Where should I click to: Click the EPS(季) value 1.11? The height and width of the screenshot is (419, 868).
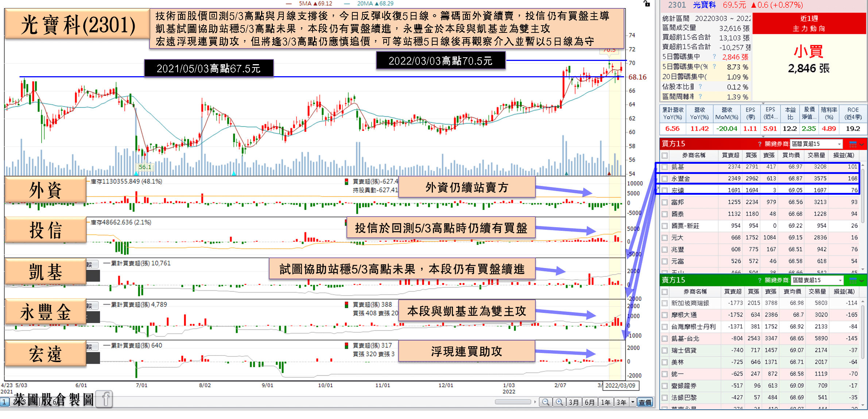coord(750,129)
